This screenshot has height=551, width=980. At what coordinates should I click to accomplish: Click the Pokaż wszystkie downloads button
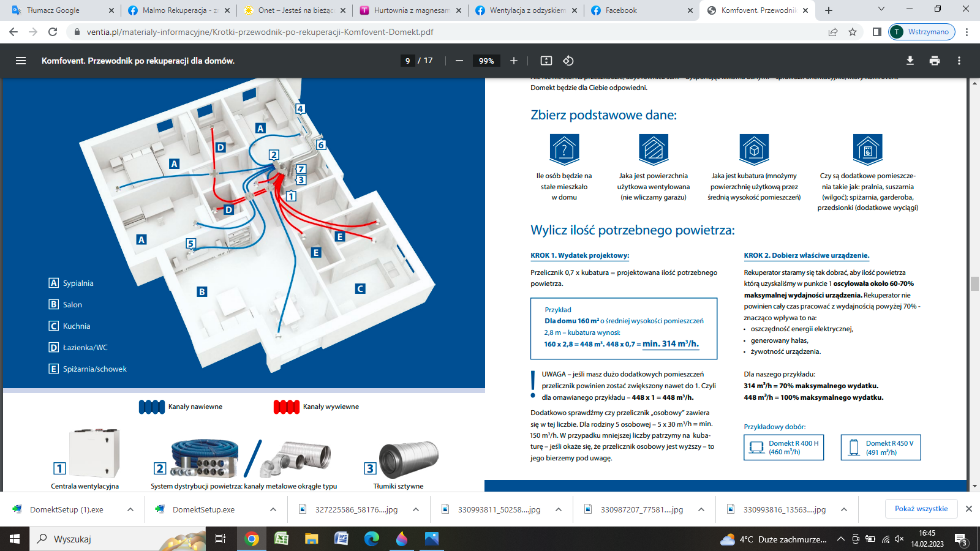coord(921,509)
